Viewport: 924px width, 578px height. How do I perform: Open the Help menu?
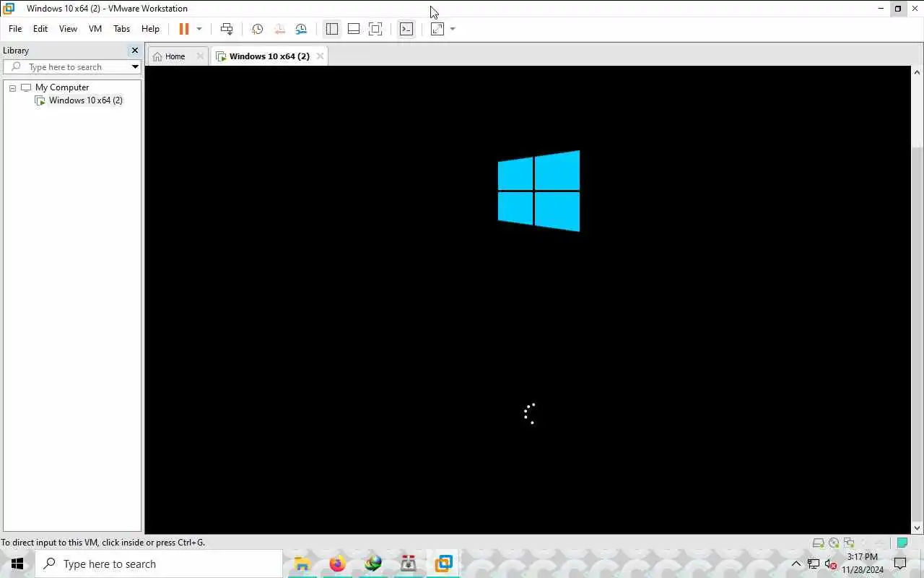tap(150, 29)
